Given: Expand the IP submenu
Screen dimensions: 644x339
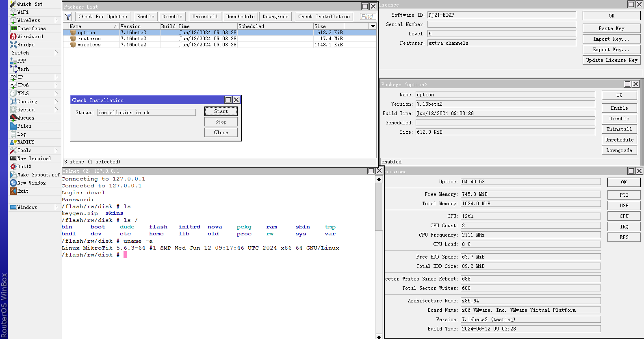Looking at the screenshot, I should 56,77.
